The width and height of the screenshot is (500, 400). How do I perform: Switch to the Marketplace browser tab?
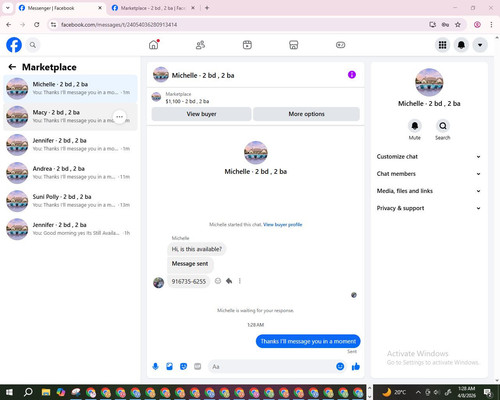click(x=153, y=8)
